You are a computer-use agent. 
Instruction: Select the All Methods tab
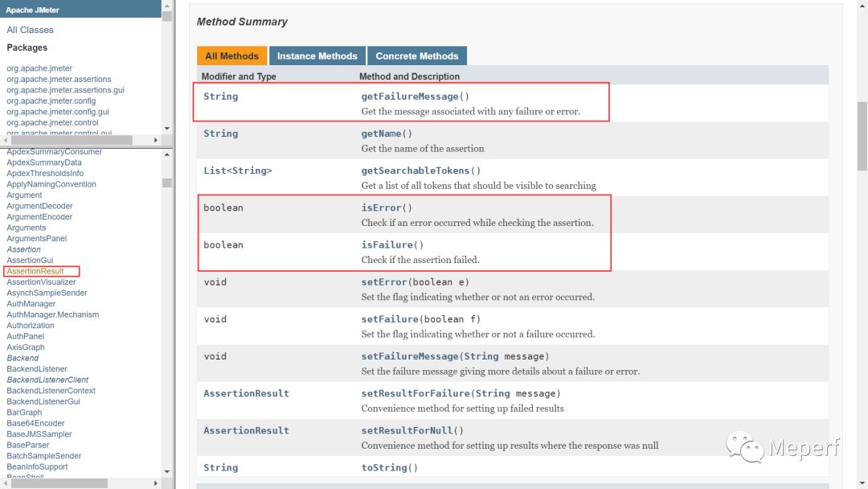click(x=231, y=56)
